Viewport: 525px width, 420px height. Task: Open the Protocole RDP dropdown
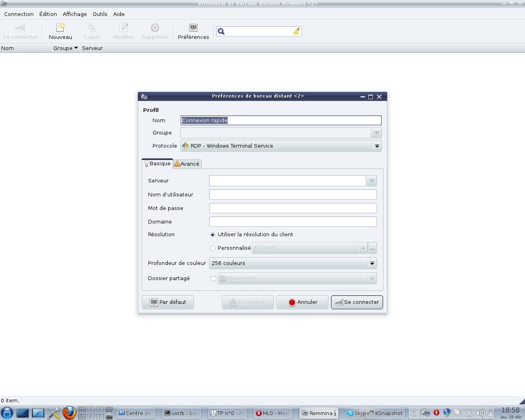[281, 146]
